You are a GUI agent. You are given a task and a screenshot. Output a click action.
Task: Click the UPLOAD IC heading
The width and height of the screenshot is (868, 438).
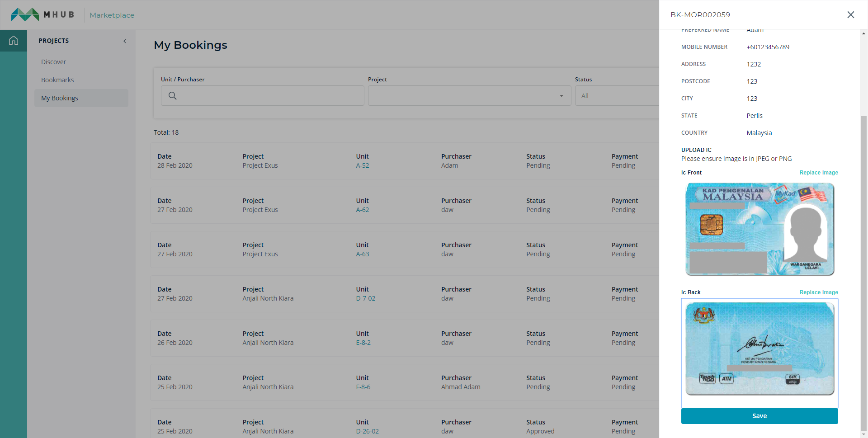click(x=696, y=150)
